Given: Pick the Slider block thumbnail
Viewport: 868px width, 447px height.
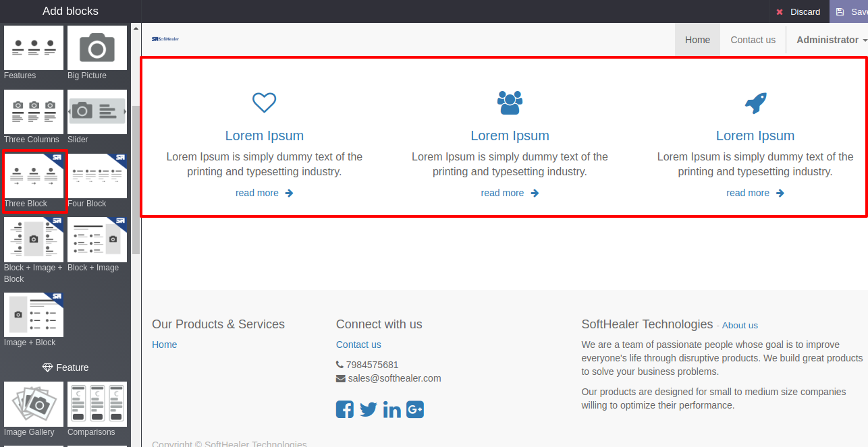Looking at the screenshot, I should tap(97, 112).
